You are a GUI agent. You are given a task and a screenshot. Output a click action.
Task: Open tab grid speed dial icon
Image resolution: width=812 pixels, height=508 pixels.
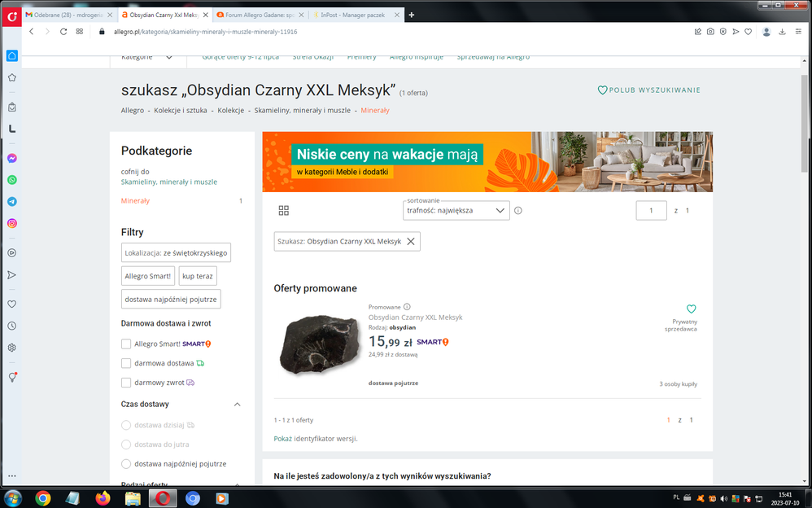[79, 32]
